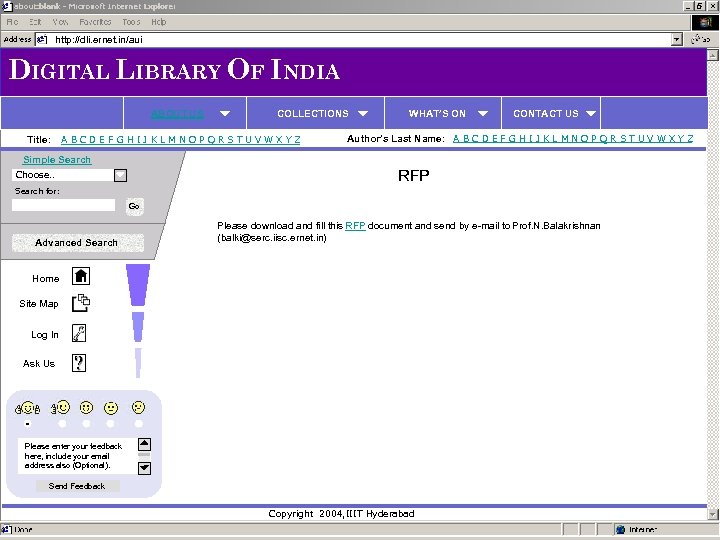720x540 pixels.
Task: Click the Search for text field
Action: (63, 205)
